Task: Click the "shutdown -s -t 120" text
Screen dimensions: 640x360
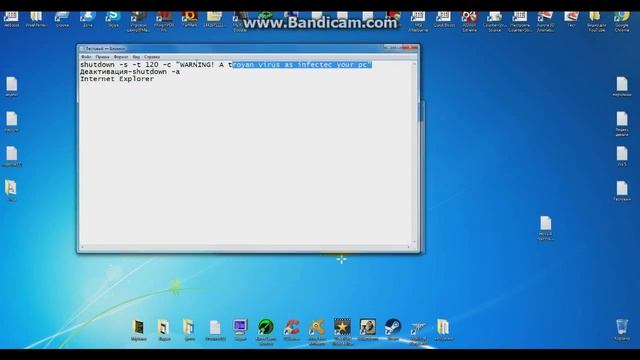Action: point(119,64)
